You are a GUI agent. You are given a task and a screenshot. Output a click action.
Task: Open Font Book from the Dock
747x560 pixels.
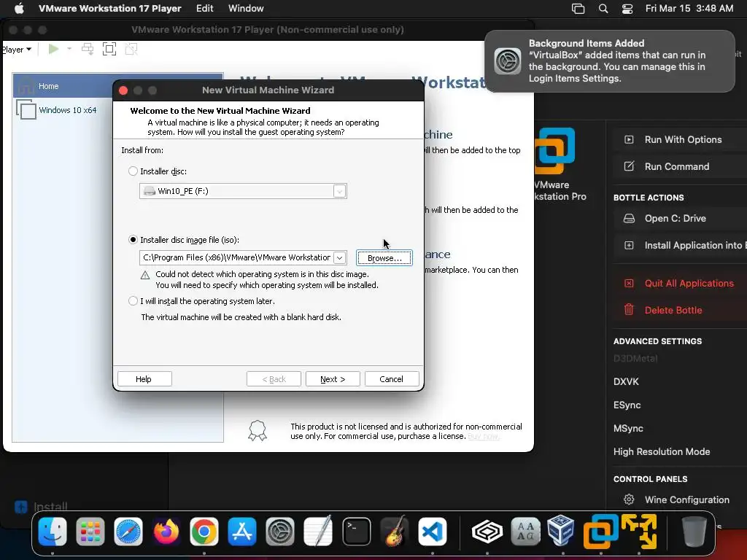click(525, 532)
